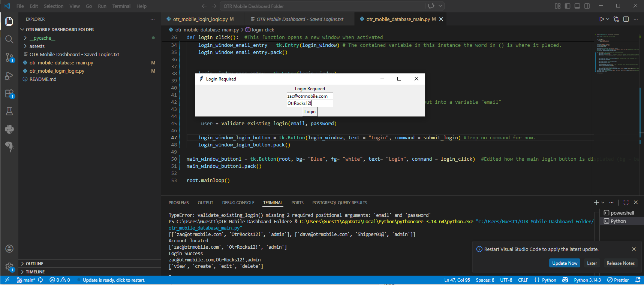Click Later in the update notification
Screen dimensions: 644x285
coord(592,263)
